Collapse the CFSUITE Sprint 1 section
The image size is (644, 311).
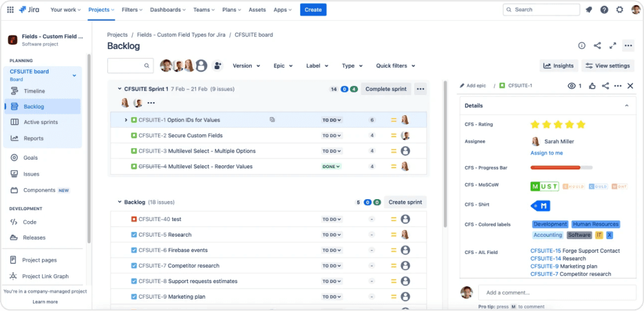[119, 89]
